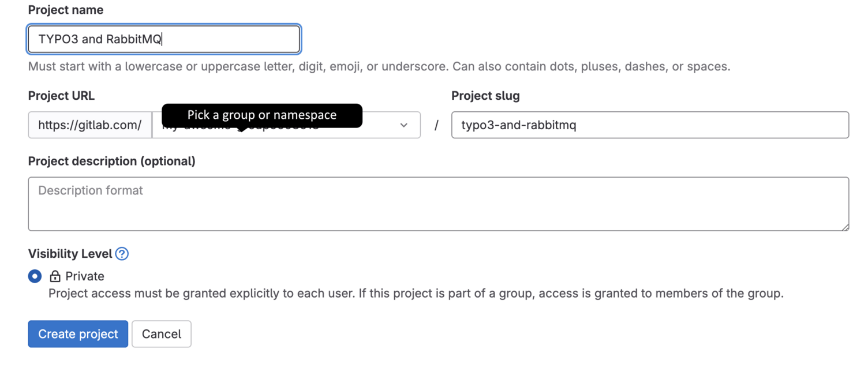Click the chevron on the namespace selector
Screen dimensions: 868x379
coord(403,125)
